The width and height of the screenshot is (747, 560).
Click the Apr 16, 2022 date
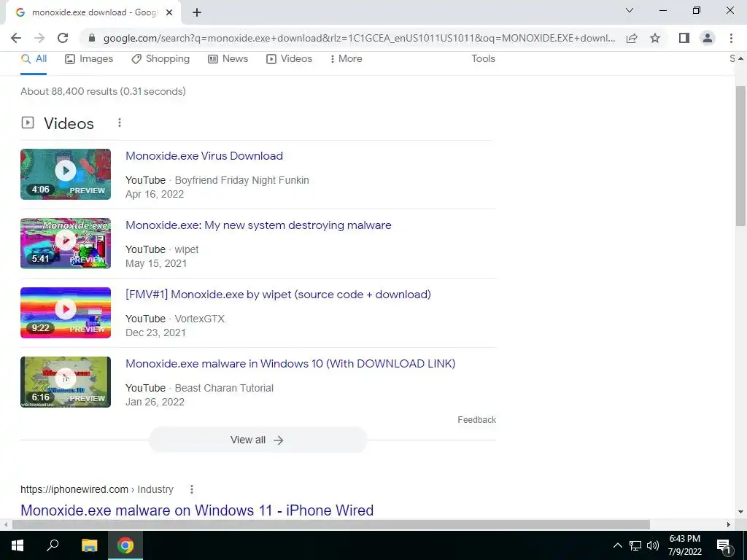pos(155,194)
